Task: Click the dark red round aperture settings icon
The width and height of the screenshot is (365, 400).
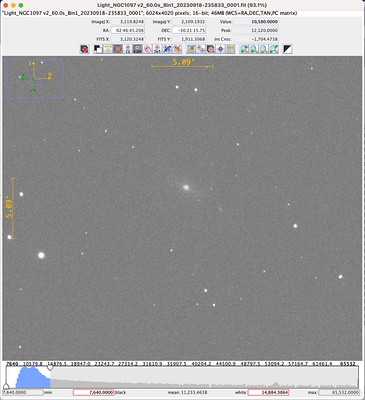Action: [x=211, y=49]
